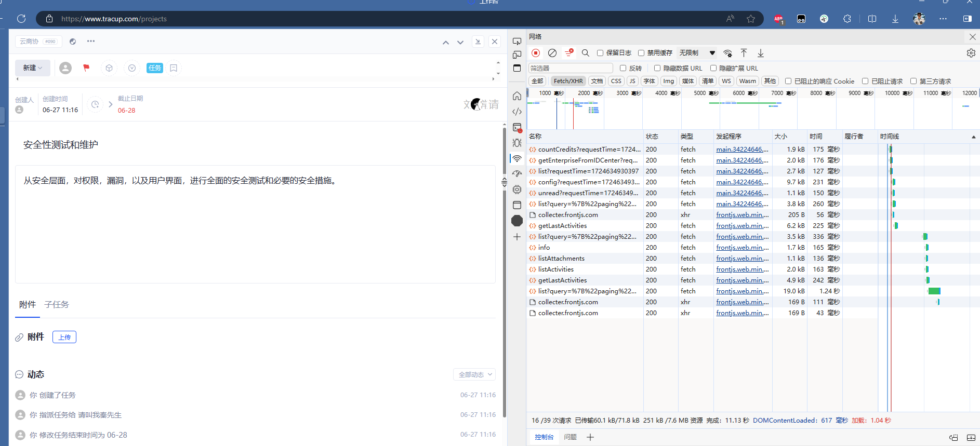Click the record network log button
This screenshot has height=446, width=980.
point(536,53)
